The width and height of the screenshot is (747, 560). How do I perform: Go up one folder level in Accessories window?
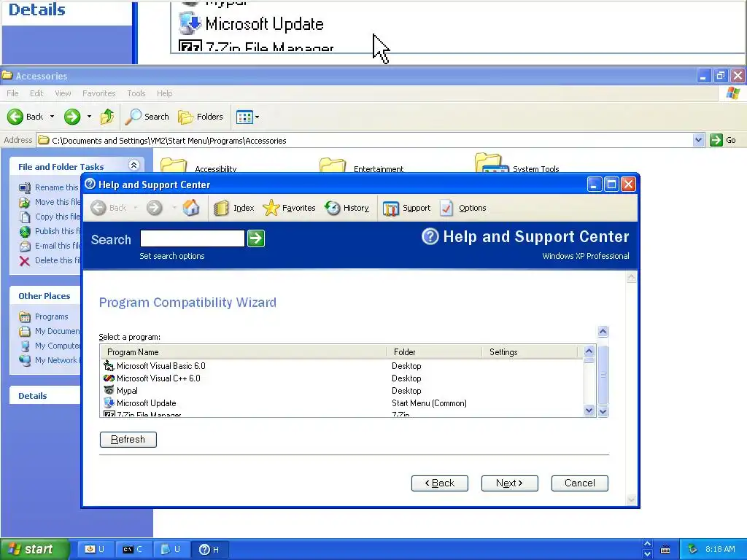click(107, 117)
